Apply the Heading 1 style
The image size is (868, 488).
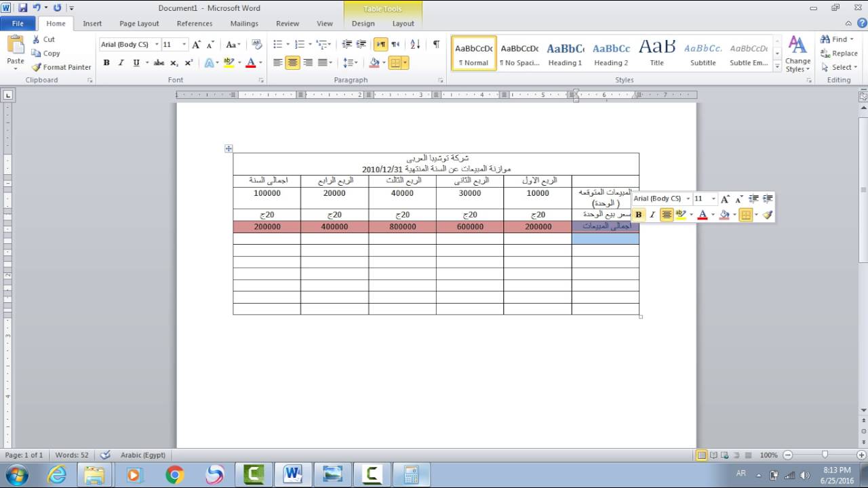point(565,54)
